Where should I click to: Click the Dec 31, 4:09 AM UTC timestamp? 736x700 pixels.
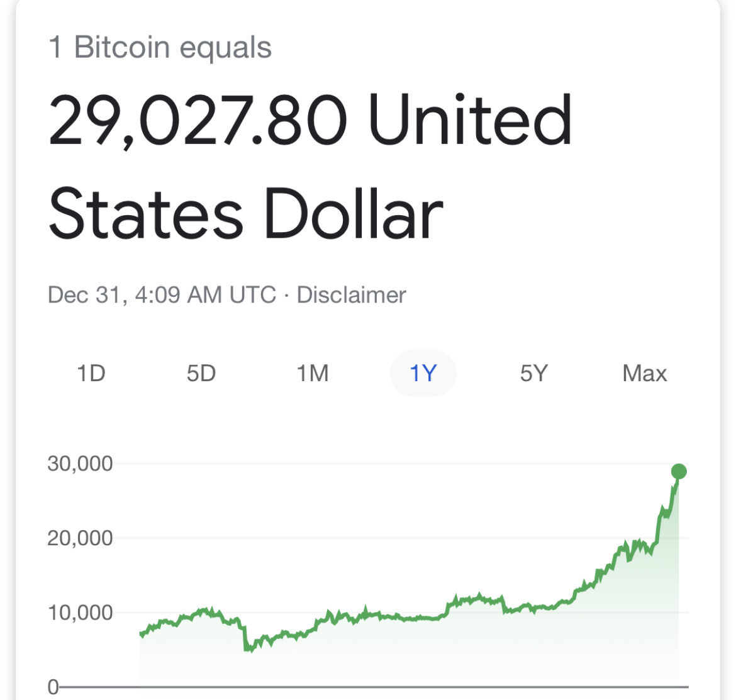click(162, 295)
